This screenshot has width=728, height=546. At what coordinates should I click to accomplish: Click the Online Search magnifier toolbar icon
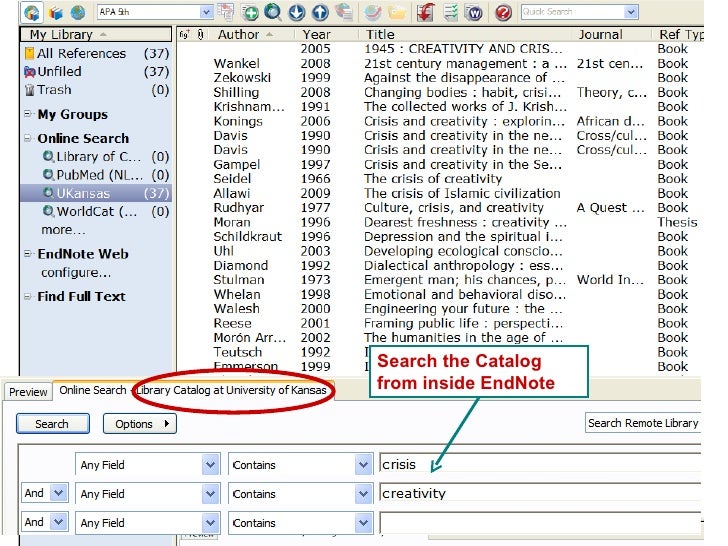pos(272,13)
